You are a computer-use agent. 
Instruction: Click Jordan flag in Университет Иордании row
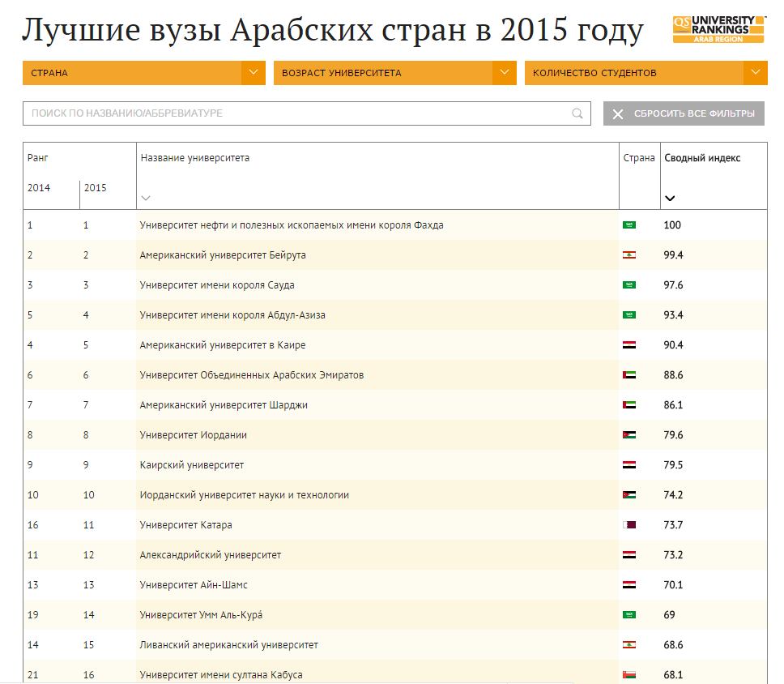629,435
